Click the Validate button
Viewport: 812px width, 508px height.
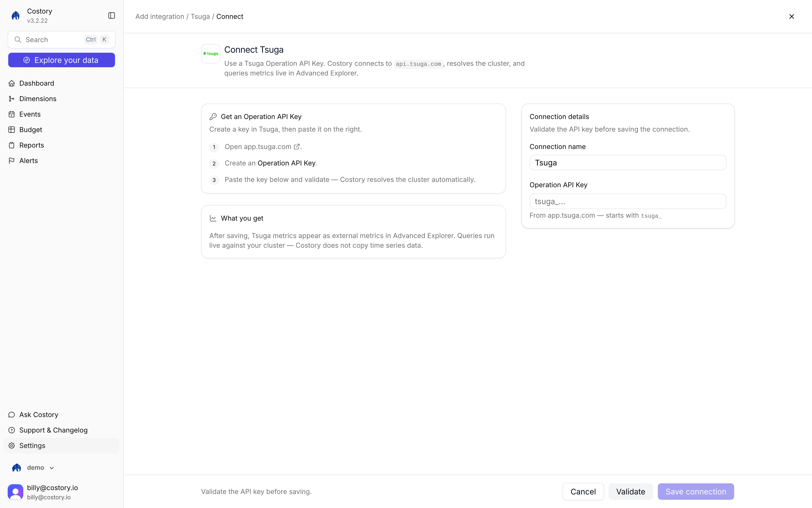pyautogui.click(x=631, y=492)
